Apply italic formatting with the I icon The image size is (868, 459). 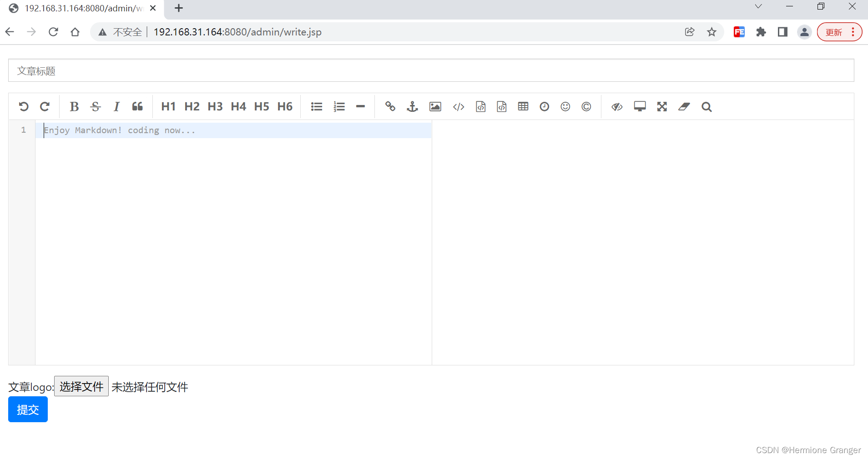click(x=116, y=107)
